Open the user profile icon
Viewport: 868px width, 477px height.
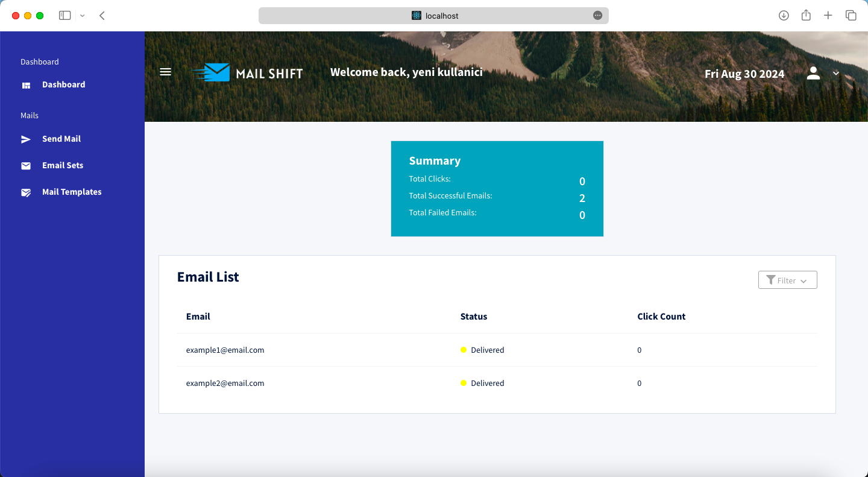[x=813, y=73]
